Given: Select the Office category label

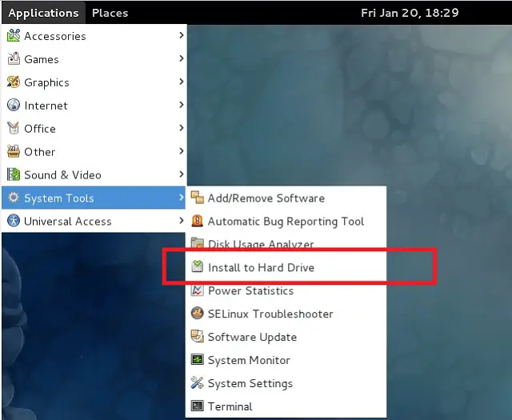Looking at the screenshot, I should pyautogui.click(x=40, y=129).
